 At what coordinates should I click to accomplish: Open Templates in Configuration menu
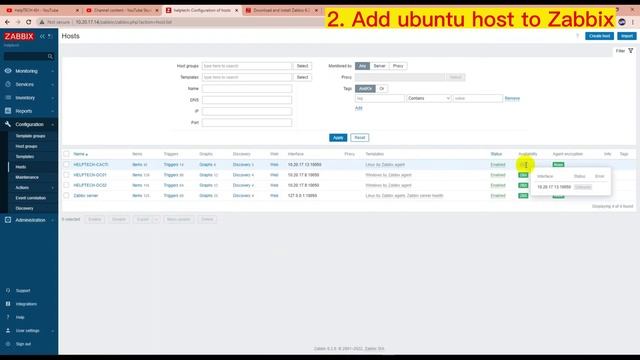(x=24, y=157)
